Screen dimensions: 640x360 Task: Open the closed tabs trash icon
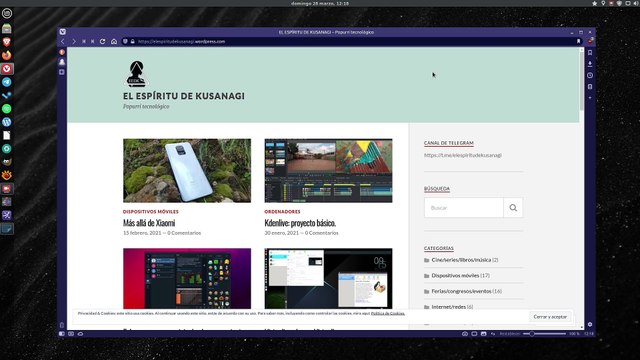coord(62,325)
